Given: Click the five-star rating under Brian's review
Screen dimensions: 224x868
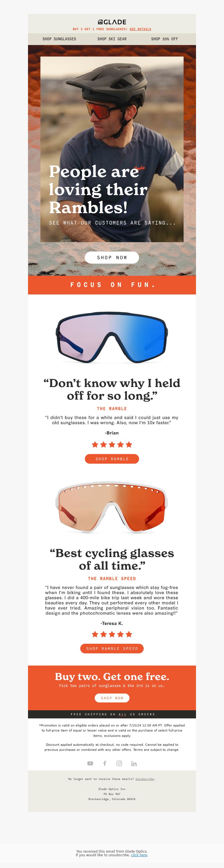Looking at the screenshot, I should [x=112, y=444].
